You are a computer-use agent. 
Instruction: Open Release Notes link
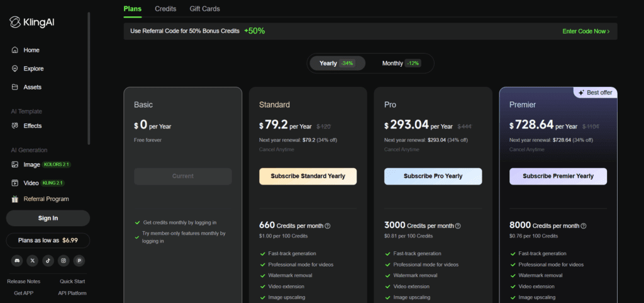[24, 282]
